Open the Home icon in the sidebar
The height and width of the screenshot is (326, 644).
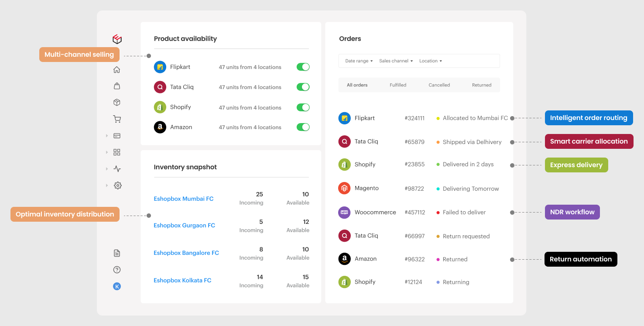[116, 69]
